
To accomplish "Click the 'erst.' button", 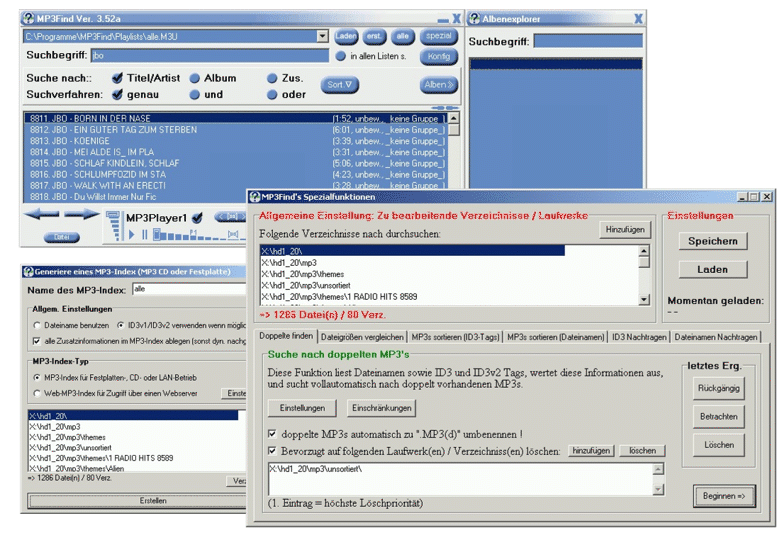I will 374,36.
